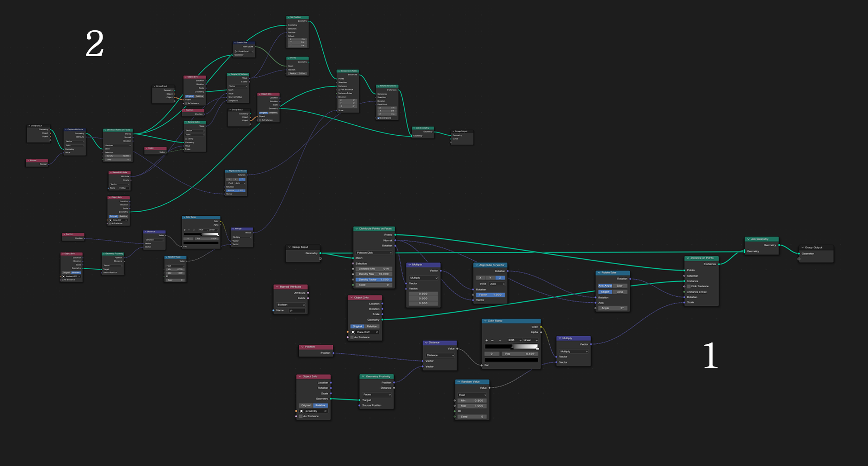Set Rotate Euler space to Object

605,292
